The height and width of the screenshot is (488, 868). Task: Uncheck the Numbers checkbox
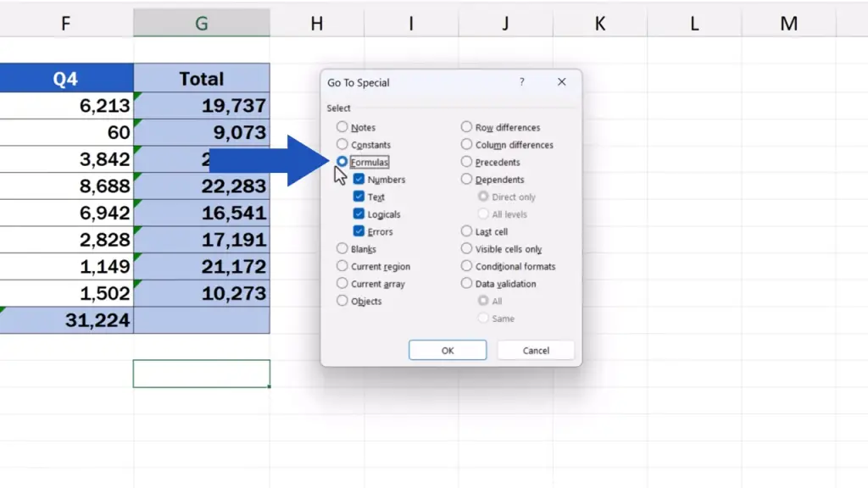(x=359, y=180)
